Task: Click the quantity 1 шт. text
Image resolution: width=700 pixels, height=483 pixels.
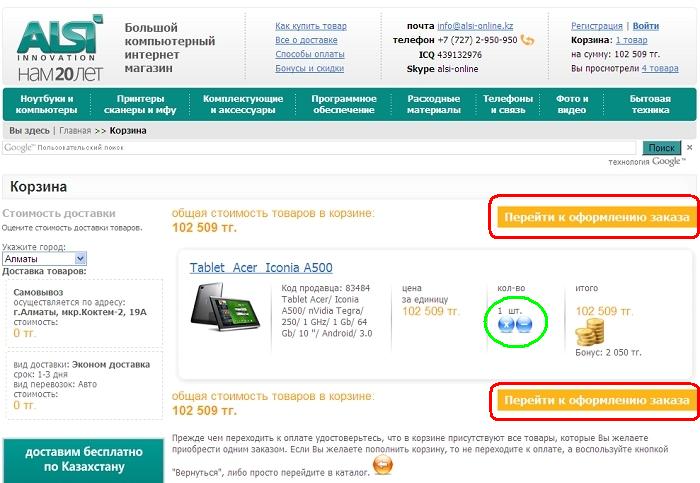Action: [509, 311]
